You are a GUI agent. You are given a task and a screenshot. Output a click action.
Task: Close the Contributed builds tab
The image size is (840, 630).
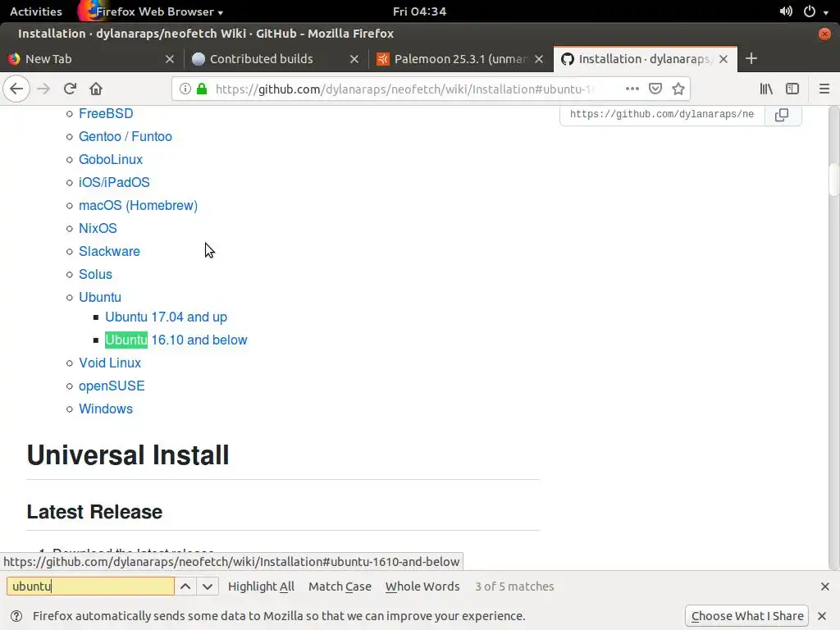click(x=354, y=59)
